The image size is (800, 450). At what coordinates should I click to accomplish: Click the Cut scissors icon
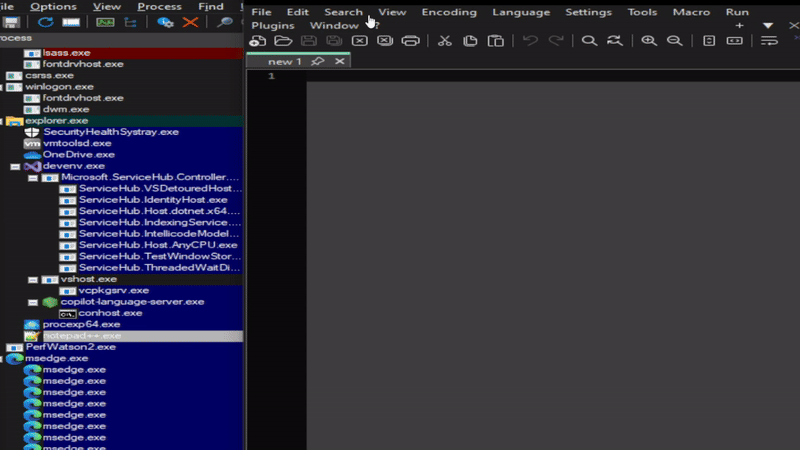pos(444,41)
